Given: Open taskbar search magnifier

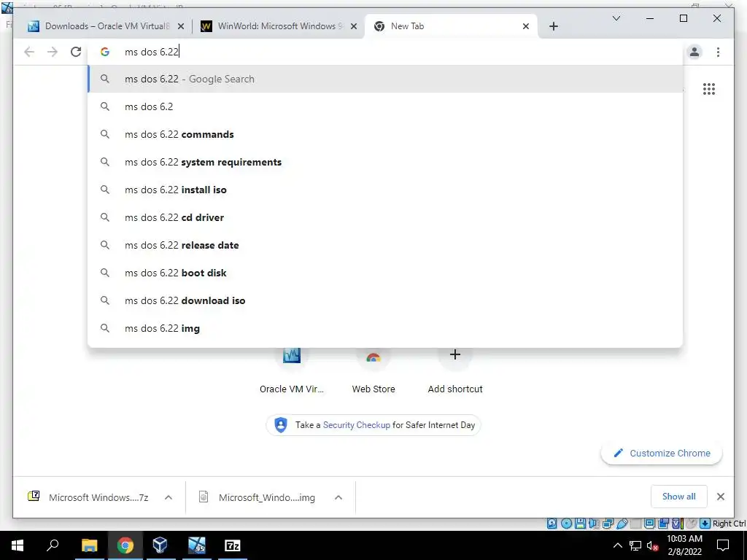Looking at the screenshot, I should (53, 545).
